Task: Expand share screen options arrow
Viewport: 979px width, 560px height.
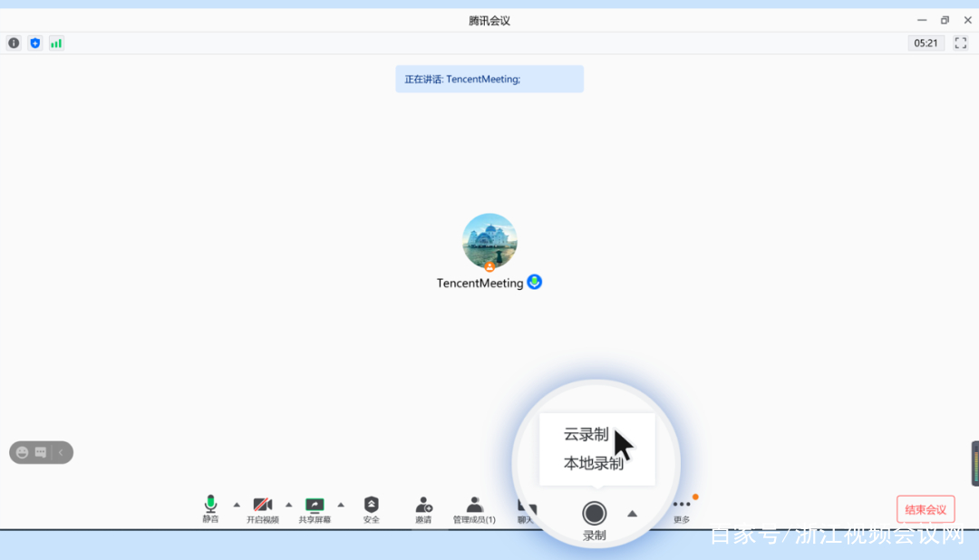Action: pos(341,505)
